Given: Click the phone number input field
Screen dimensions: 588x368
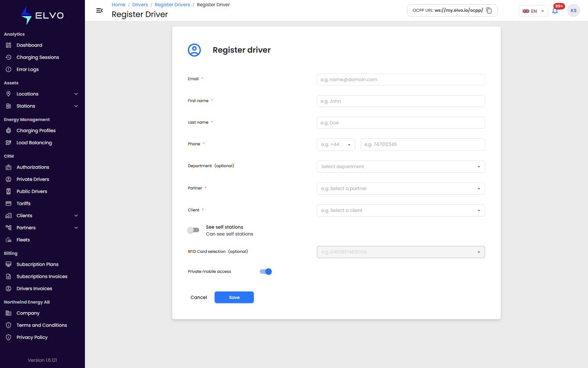Looking at the screenshot, I should [x=423, y=145].
